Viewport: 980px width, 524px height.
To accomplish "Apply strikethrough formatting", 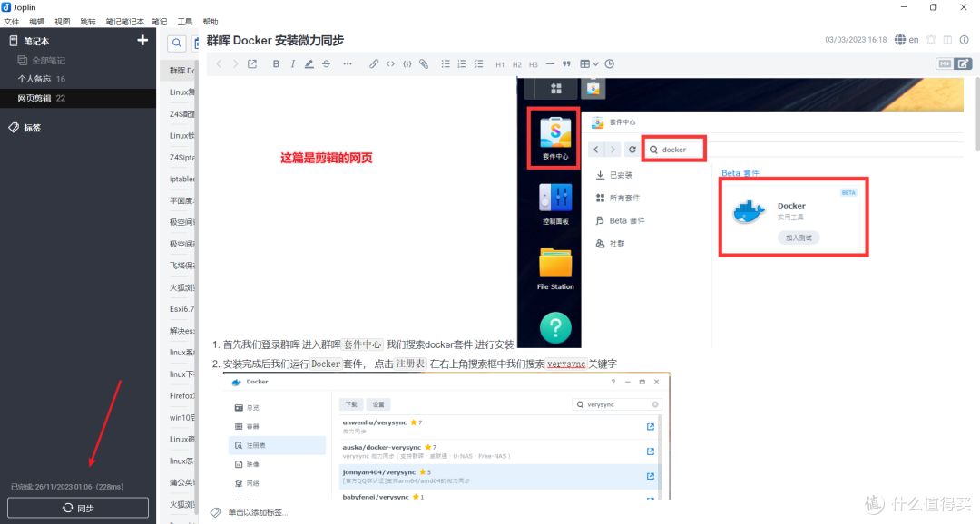I will tap(327, 63).
